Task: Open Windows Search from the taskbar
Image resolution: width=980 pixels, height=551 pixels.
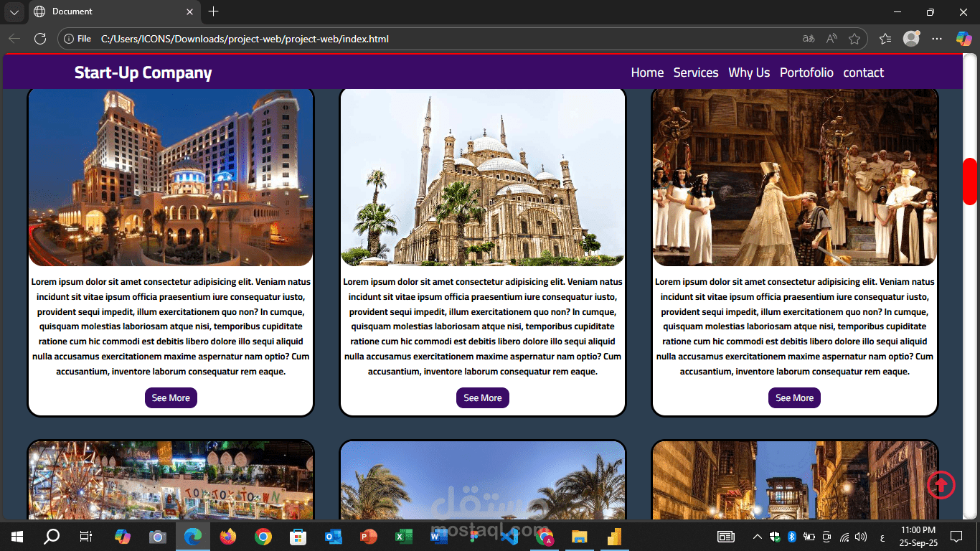Action: [x=51, y=536]
